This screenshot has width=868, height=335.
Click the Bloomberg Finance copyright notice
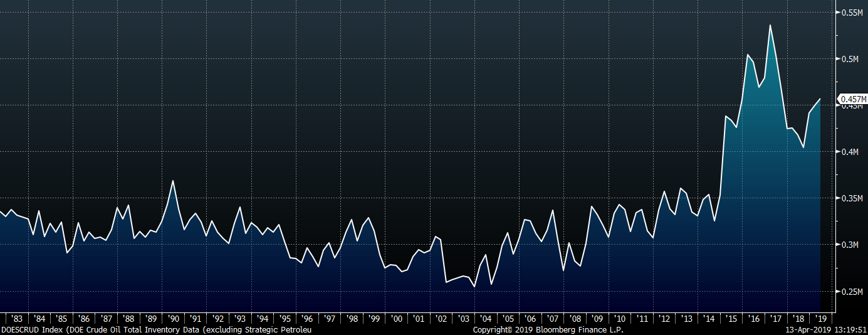[x=548, y=329]
